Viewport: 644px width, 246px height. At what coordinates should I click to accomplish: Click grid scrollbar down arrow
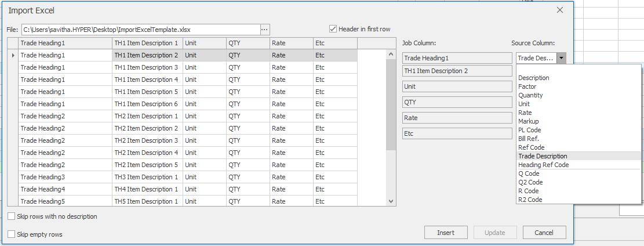coord(391,201)
